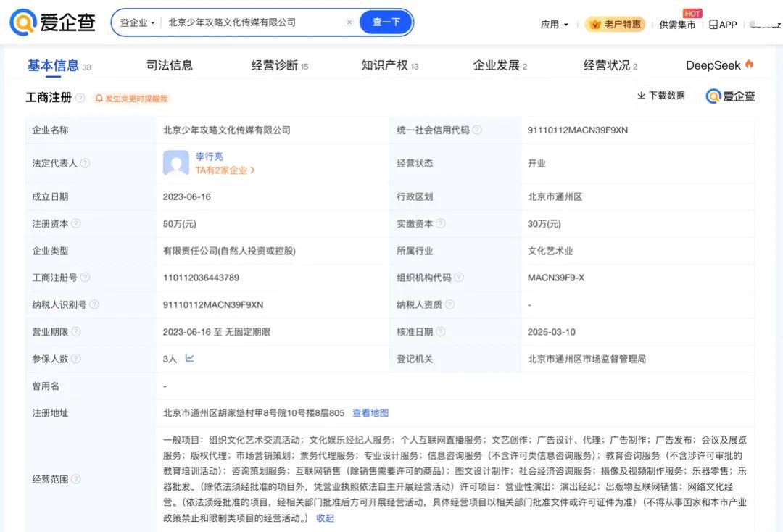This screenshot has width=783, height=532.
Task: Go to the 知识产权 tab
Action: [x=389, y=65]
